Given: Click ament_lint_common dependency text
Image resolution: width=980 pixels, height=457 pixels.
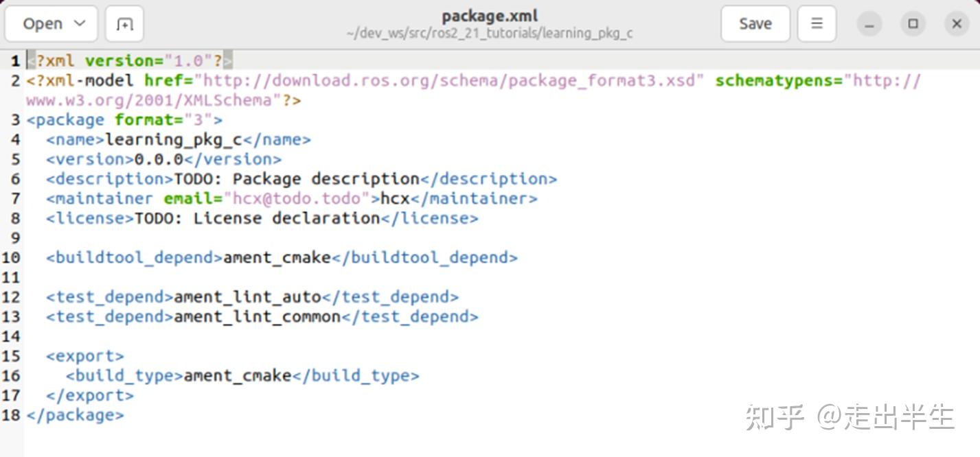Looking at the screenshot, I should click(x=257, y=317).
